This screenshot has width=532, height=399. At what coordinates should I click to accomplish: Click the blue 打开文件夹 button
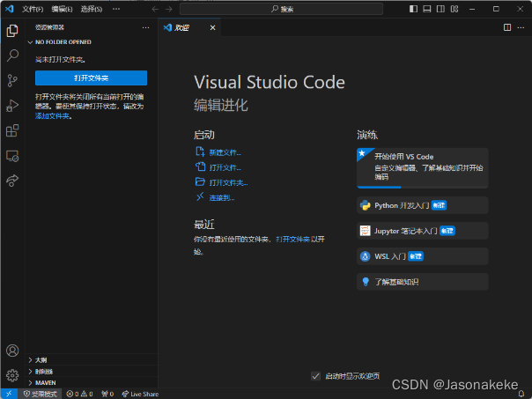[91, 78]
